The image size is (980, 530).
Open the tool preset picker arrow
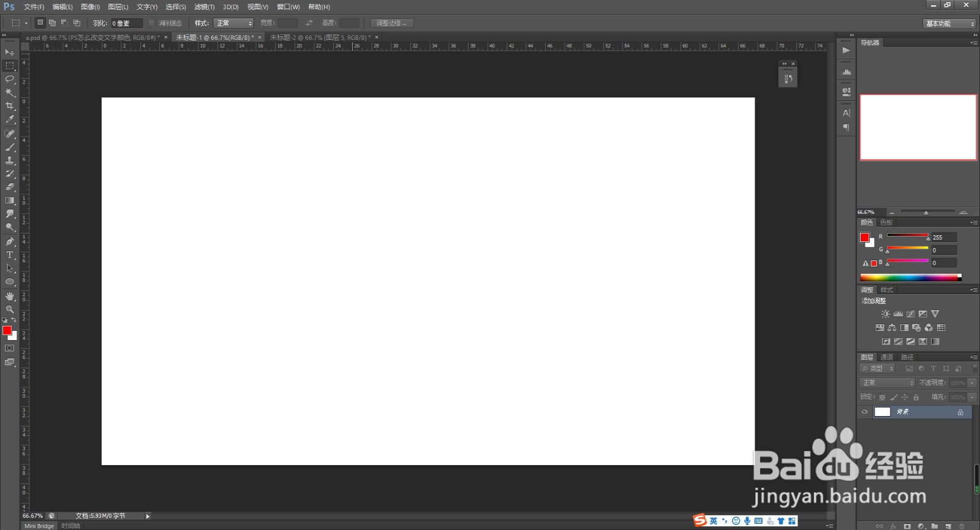point(26,23)
